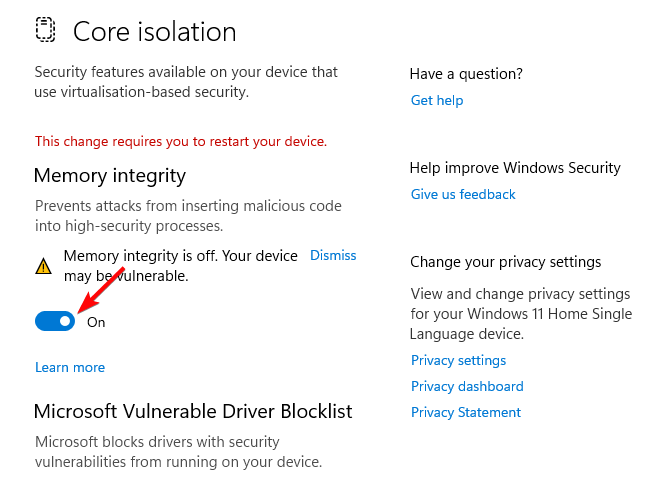Select the Microsoft Vulnerable Driver Blocklist heading
The width and height of the screenshot is (656, 489).
193,412
